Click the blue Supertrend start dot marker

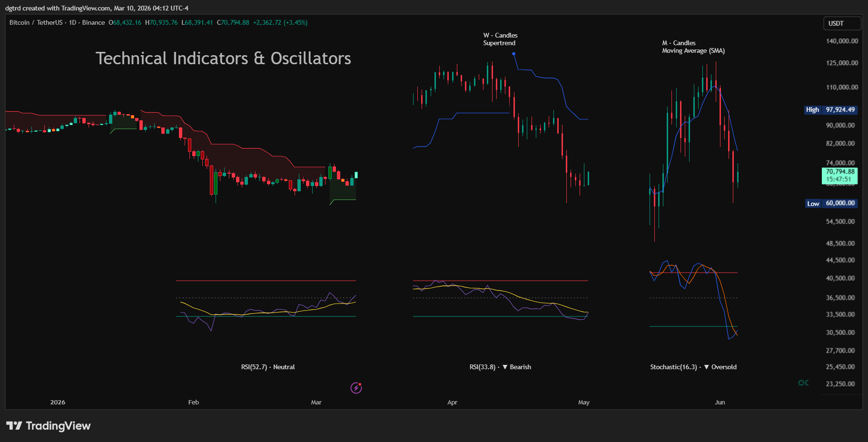pyautogui.click(x=513, y=54)
